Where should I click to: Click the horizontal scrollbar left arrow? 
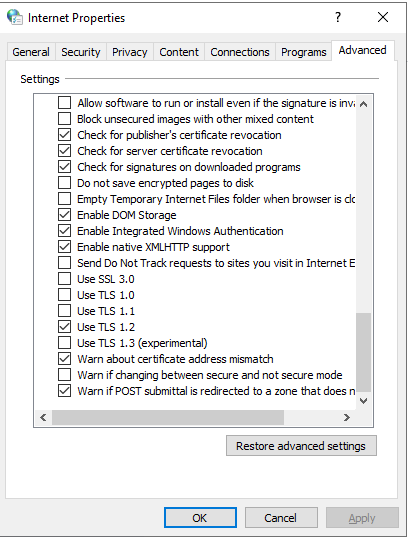tap(43, 417)
